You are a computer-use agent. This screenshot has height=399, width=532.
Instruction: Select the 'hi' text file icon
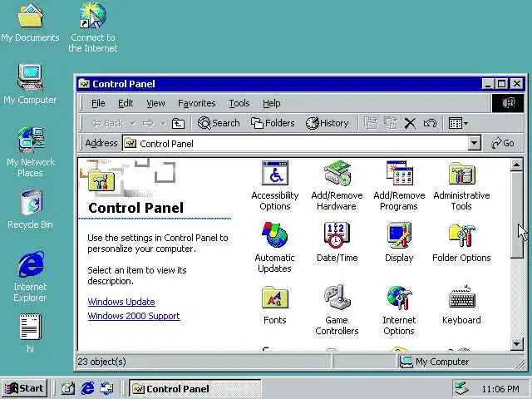click(x=30, y=334)
